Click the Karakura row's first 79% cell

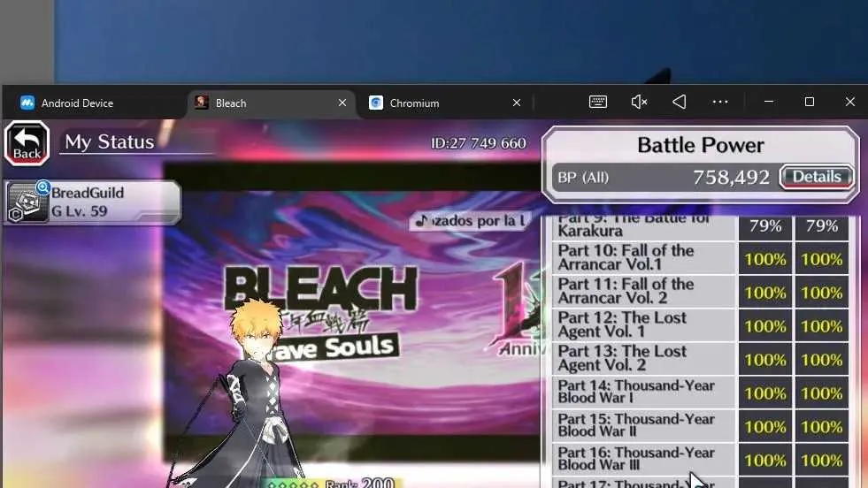point(765,226)
